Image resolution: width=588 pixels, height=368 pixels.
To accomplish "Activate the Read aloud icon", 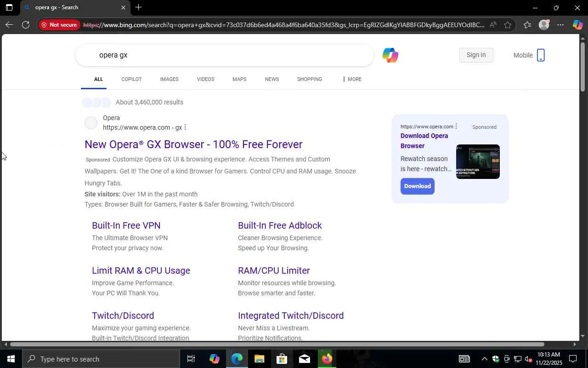I will click(x=493, y=25).
